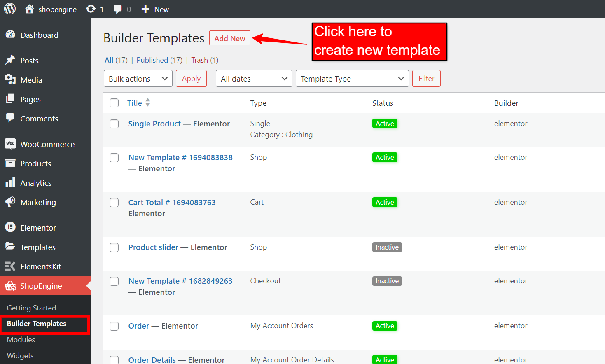605x364 pixels.
Task: Open the Bulk actions dropdown
Action: [138, 79]
